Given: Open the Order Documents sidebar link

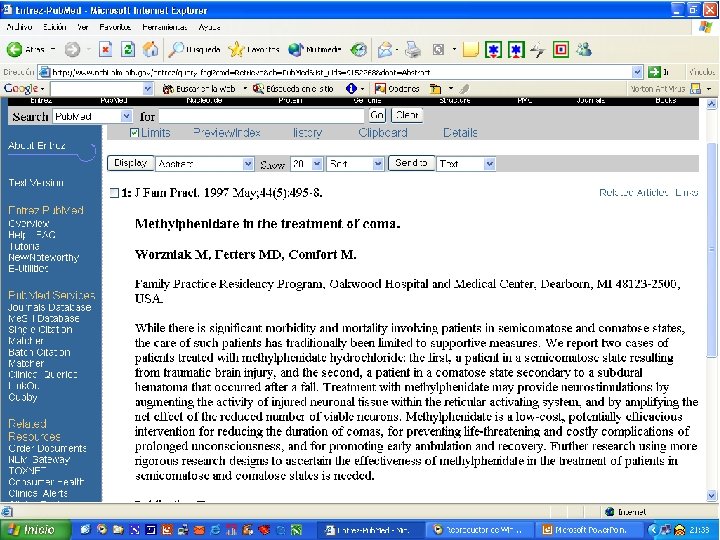Looking at the screenshot, I should [47, 448].
